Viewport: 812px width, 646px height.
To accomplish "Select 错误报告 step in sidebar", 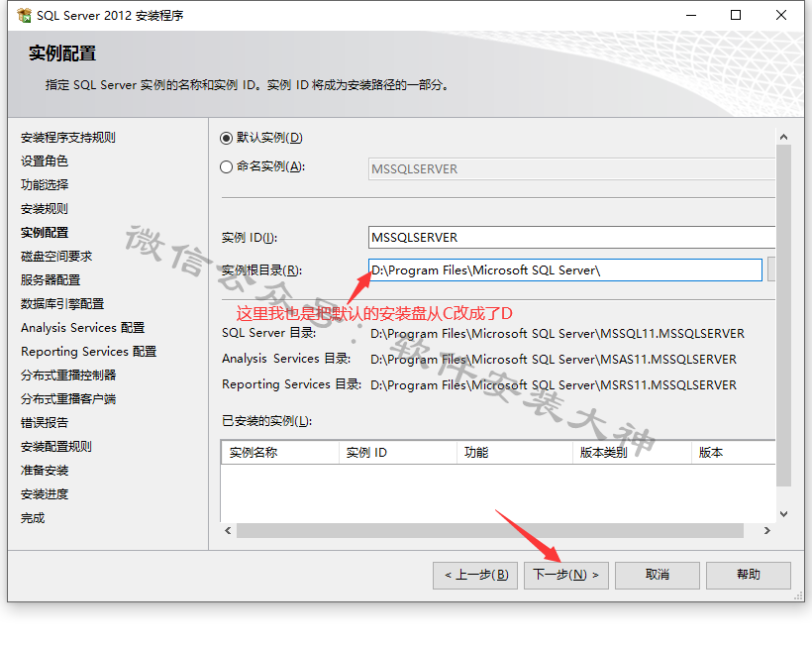I will click(x=45, y=424).
